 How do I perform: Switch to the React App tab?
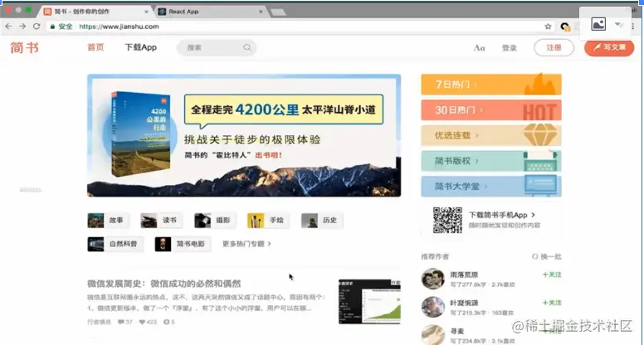pyautogui.click(x=211, y=12)
